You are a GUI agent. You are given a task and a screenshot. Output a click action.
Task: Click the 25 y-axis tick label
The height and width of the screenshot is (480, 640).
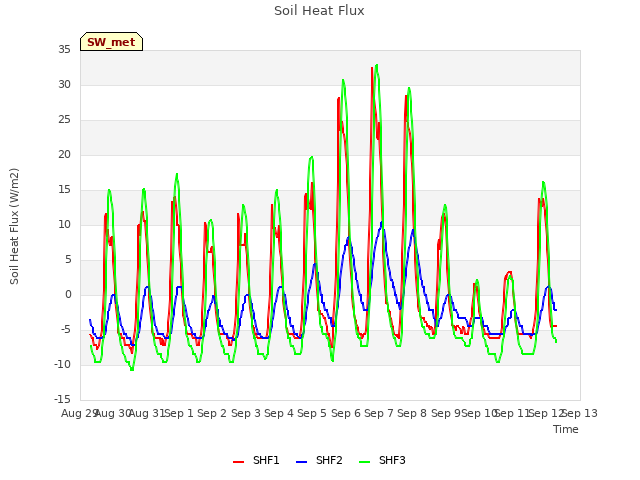(x=64, y=120)
